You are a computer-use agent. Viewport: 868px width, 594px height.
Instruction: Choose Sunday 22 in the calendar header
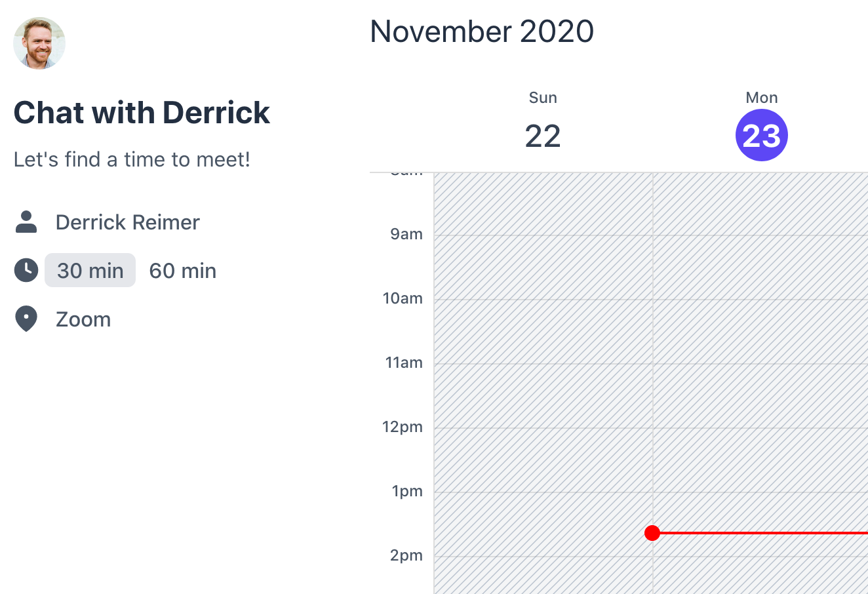(x=543, y=136)
